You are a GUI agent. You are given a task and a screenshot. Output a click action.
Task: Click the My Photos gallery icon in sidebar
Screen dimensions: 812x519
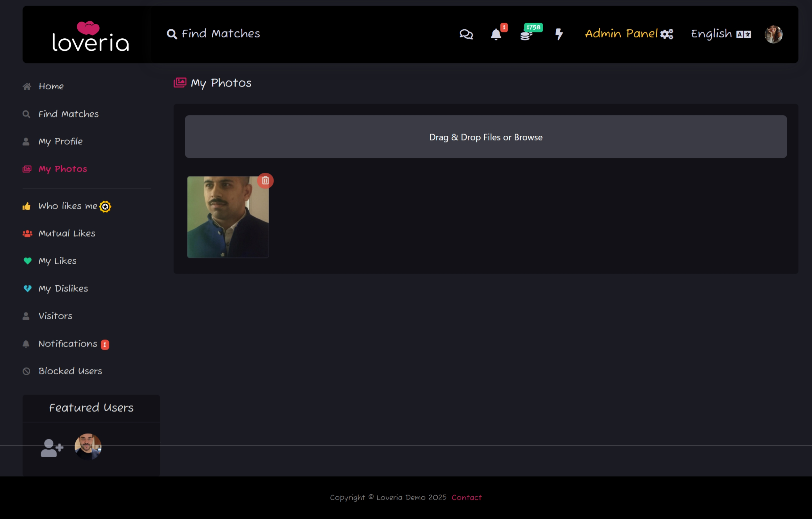pos(27,169)
